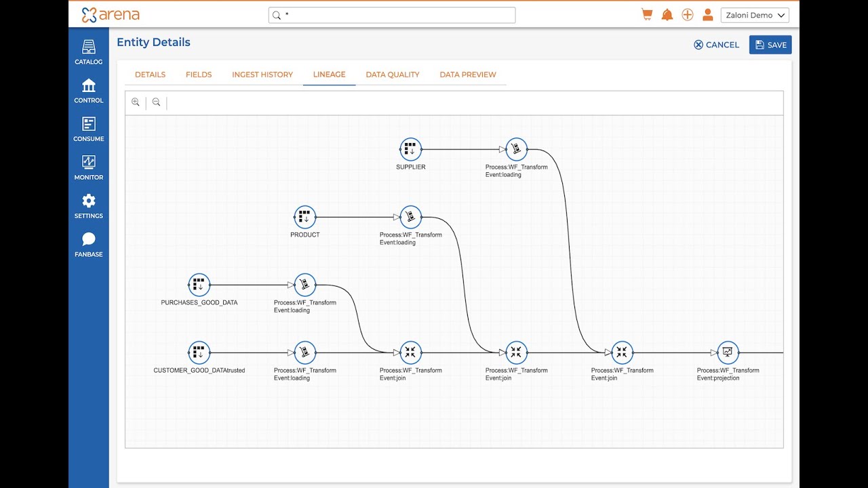The image size is (868, 488).
Task: Select the first join process node
Action: pos(410,352)
